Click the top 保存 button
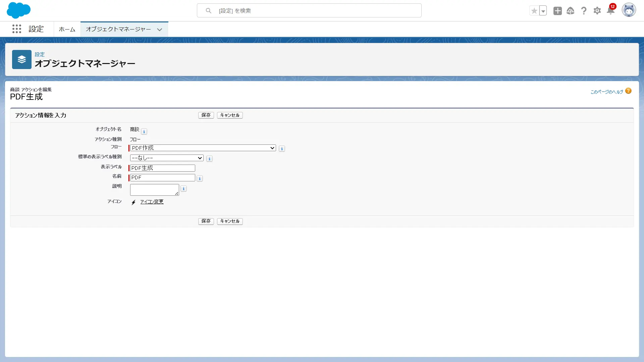This screenshot has width=644, height=362. click(206, 115)
